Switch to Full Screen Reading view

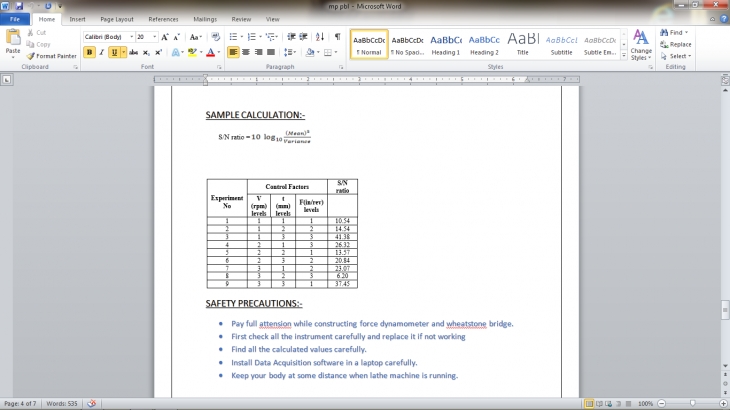[599, 403]
